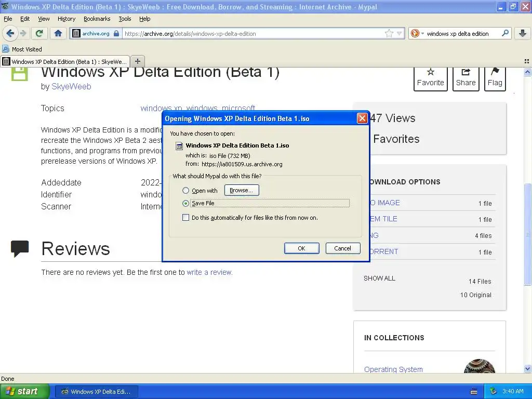Click the ISO file icon in the dialog
Image resolution: width=532 pixels, height=399 pixels.
tap(179, 146)
